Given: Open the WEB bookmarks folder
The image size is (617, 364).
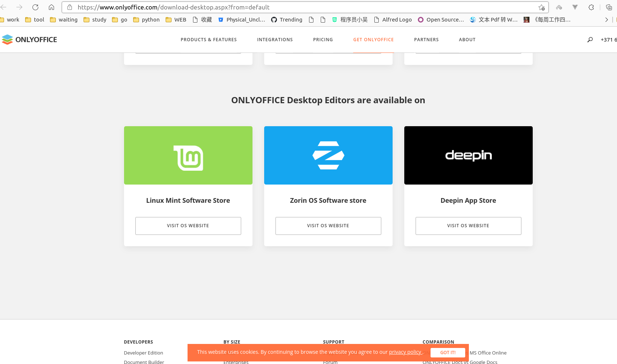Looking at the screenshot, I should click(176, 20).
